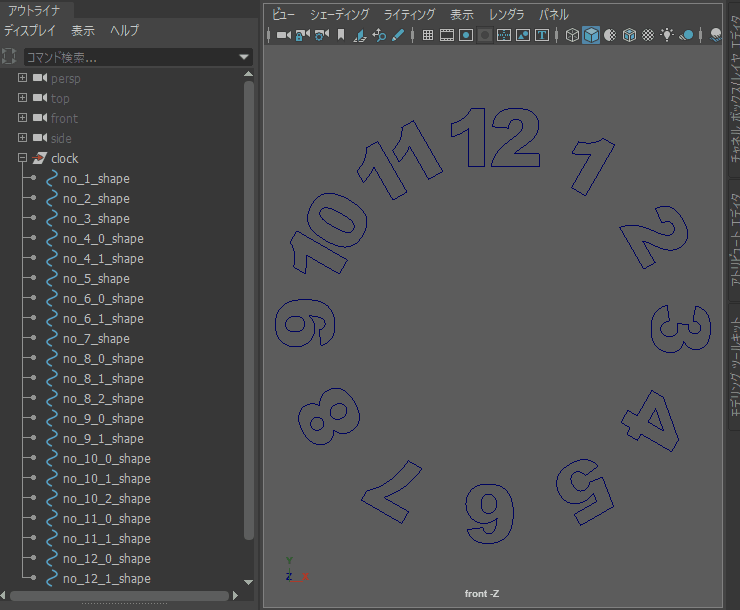Click the film gate icon
The width and height of the screenshot is (740, 610).
447,35
